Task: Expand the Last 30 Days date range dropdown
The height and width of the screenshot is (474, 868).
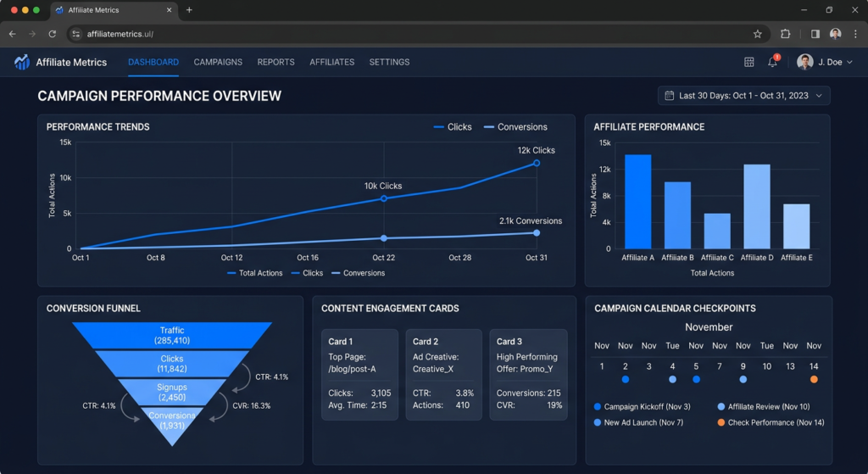Action: tap(744, 96)
